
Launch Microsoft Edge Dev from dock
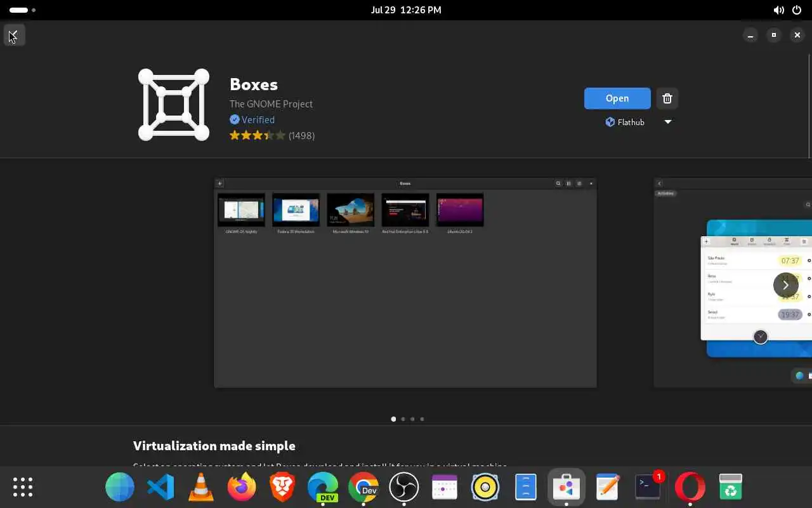point(323,488)
